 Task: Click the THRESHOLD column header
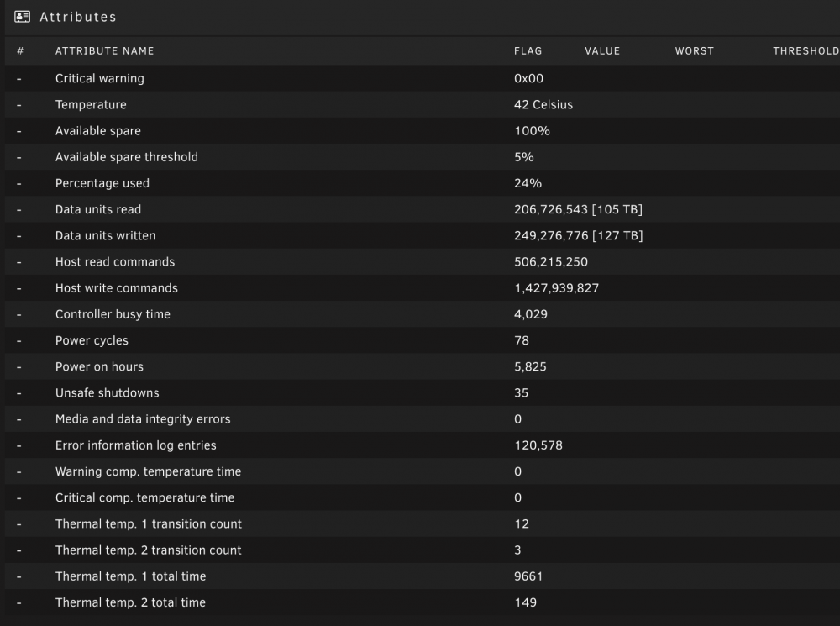[x=806, y=51]
